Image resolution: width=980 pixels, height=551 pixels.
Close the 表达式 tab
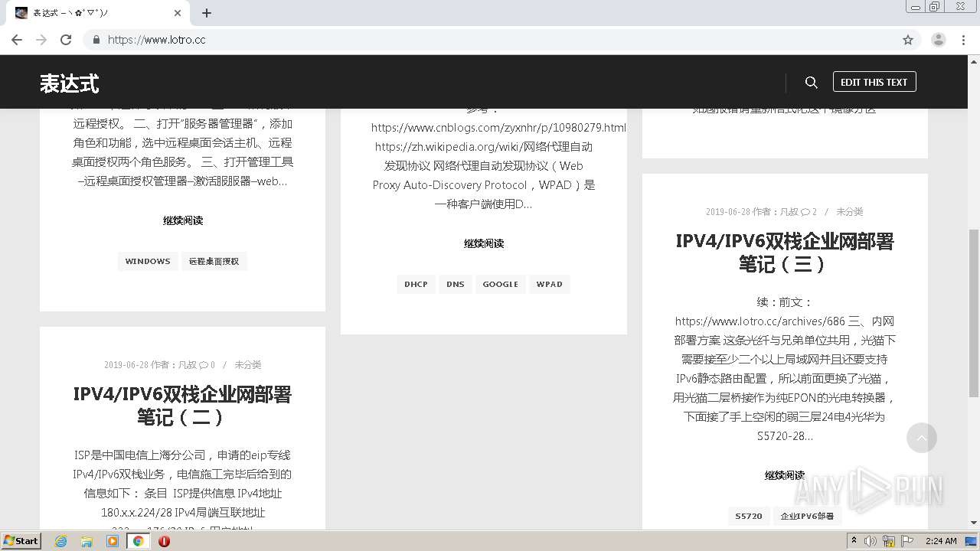pos(178,13)
